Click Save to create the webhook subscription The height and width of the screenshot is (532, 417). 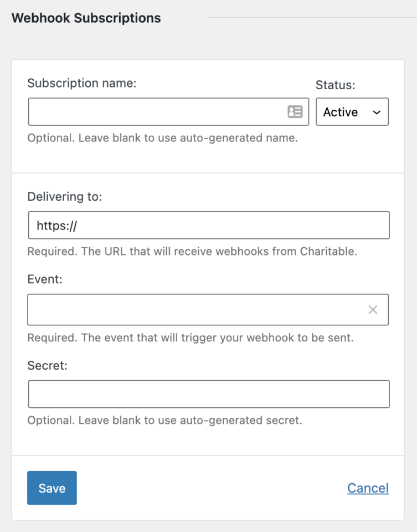pyautogui.click(x=52, y=488)
